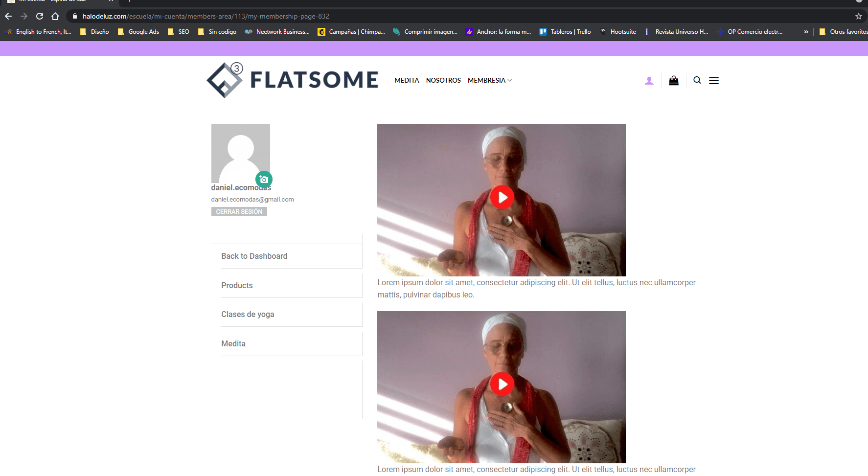The image size is (868, 476).
Task: Click the Flatsome logo
Action: point(292,80)
